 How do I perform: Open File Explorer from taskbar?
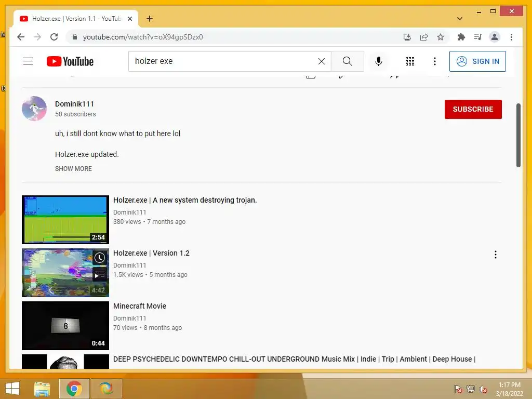tap(42, 389)
